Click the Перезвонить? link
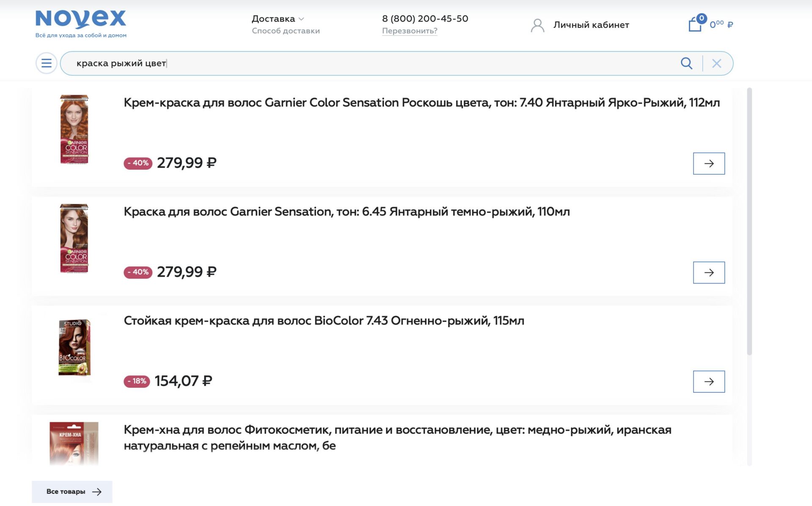This screenshot has height=506, width=812. point(409,31)
